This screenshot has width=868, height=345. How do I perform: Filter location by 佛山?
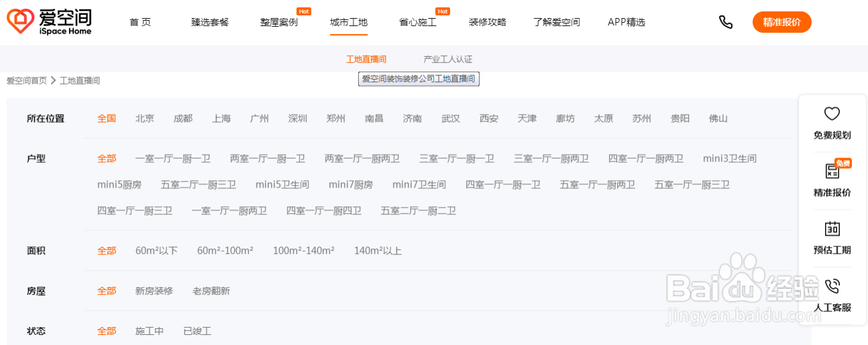tap(718, 119)
